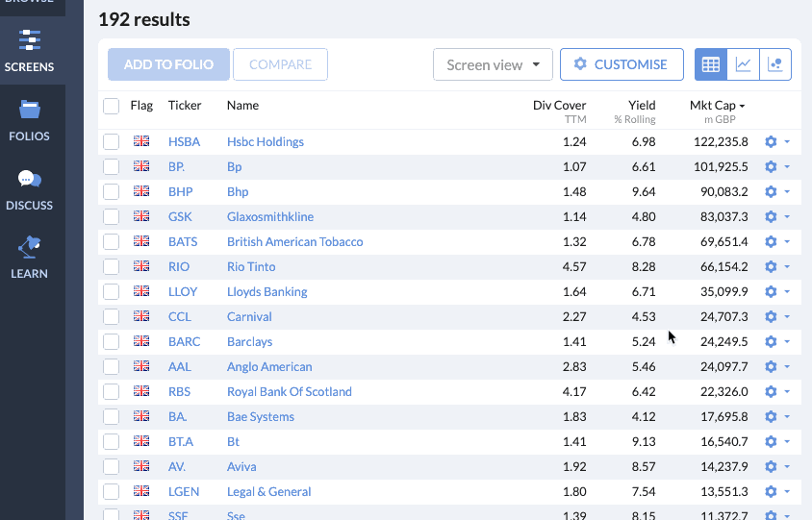Open the Folios sidebar section
The image size is (812, 520).
[30, 120]
